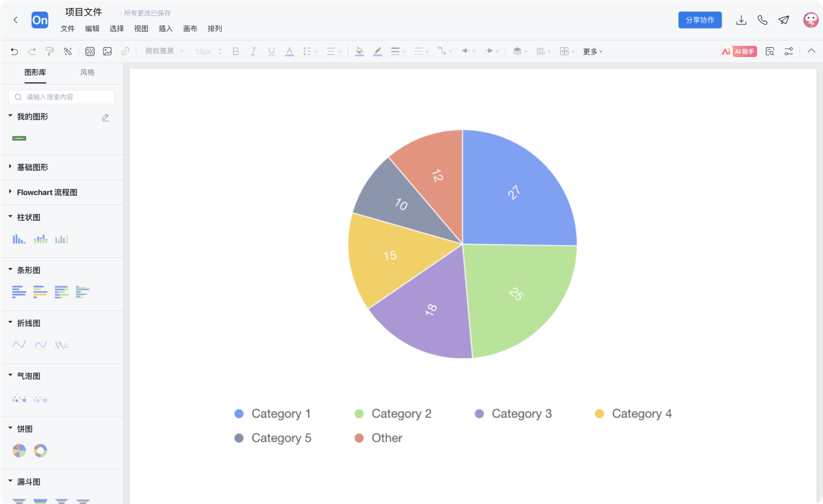Select the format painter tool

[x=50, y=51]
